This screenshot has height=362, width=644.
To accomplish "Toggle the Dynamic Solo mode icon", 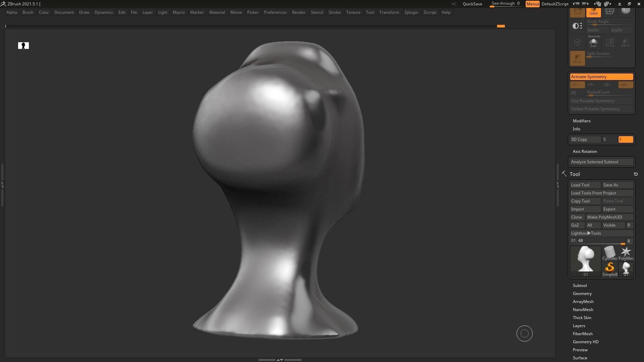I will tap(593, 42).
